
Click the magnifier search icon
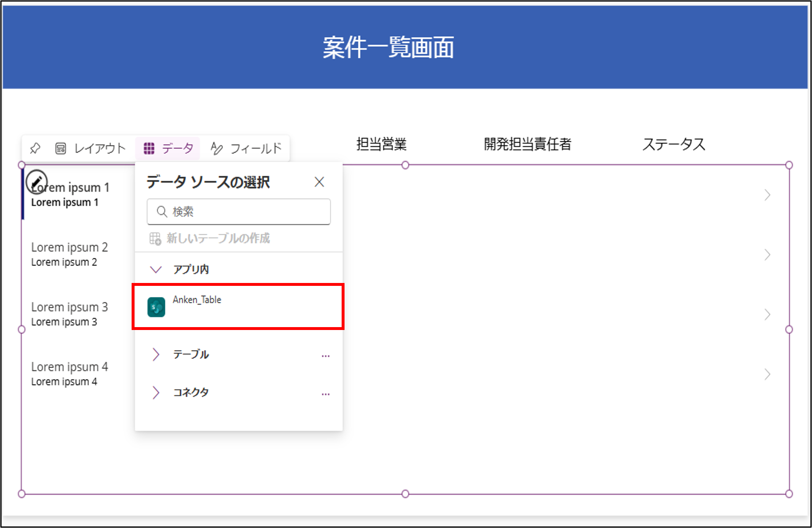(162, 212)
